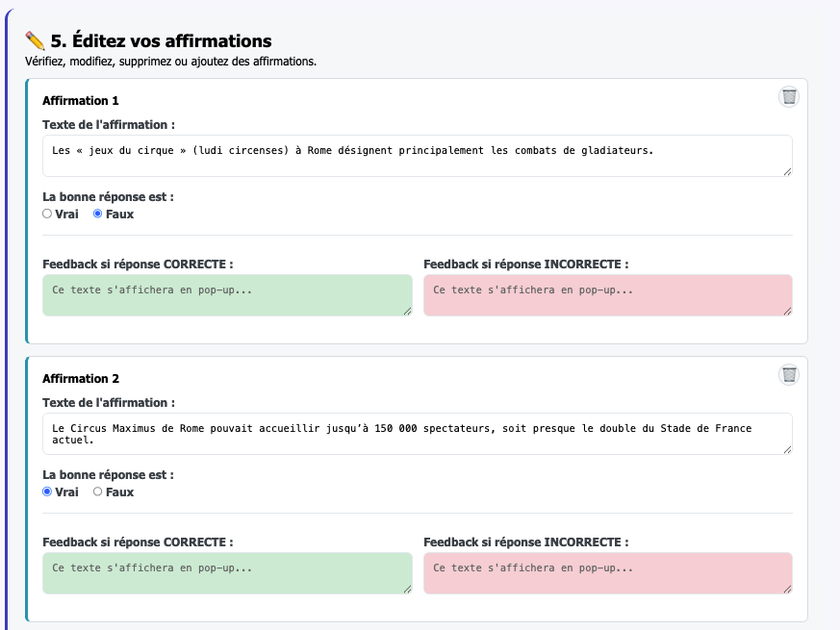Viewport: 840px width, 630px height.
Task: Select the Faux radio for Affirmation 1
Action: (97, 214)
